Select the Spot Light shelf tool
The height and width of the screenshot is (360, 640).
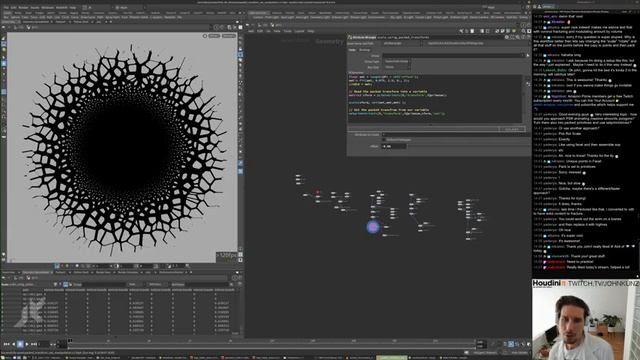click(289, 17)
